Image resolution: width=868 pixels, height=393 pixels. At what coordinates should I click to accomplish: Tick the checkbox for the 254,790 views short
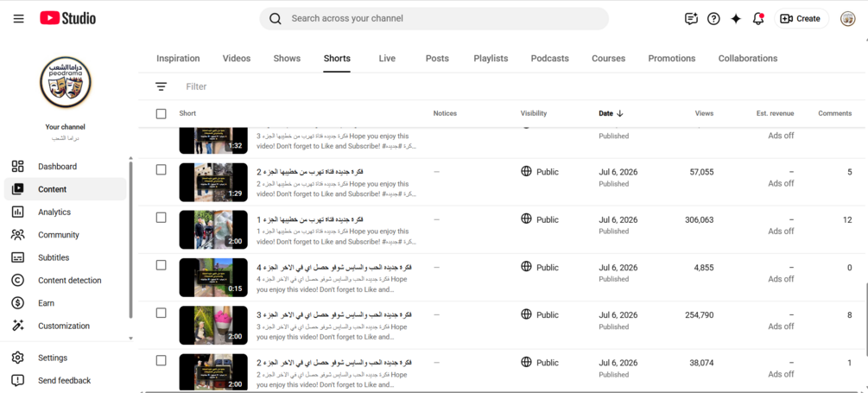162,313
